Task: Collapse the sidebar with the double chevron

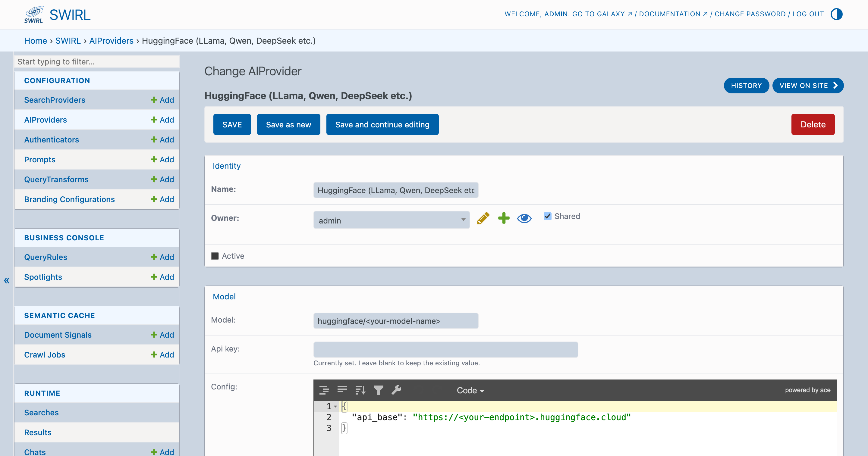Action: point(7,280)
